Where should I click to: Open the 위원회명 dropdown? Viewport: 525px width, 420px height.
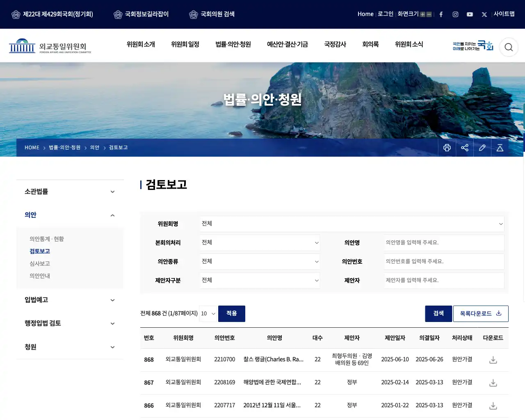tap(352, 224)
